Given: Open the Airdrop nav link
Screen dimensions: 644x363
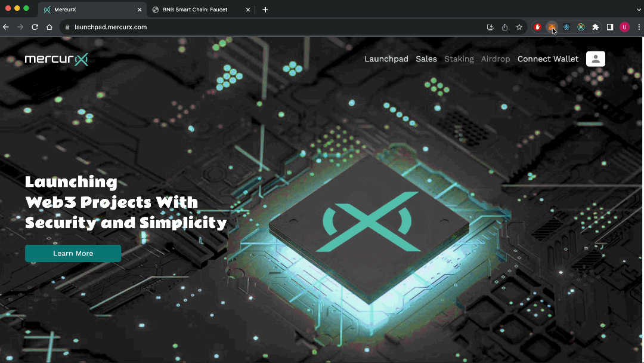Looking at the screenshot, I should (496, 59).
